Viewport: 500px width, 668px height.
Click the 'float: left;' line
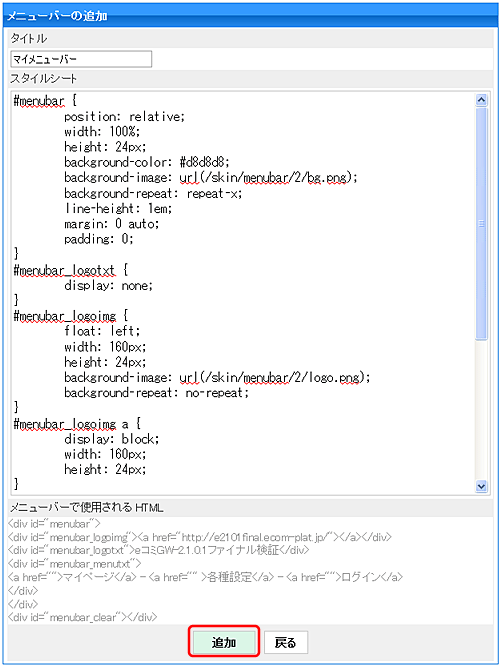click(x=102, y=331)
